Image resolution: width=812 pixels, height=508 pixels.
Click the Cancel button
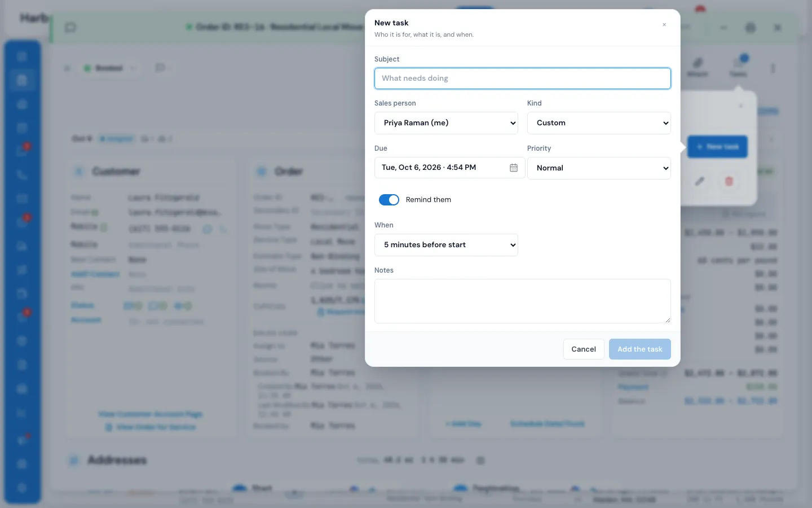[x=584, y=349]
